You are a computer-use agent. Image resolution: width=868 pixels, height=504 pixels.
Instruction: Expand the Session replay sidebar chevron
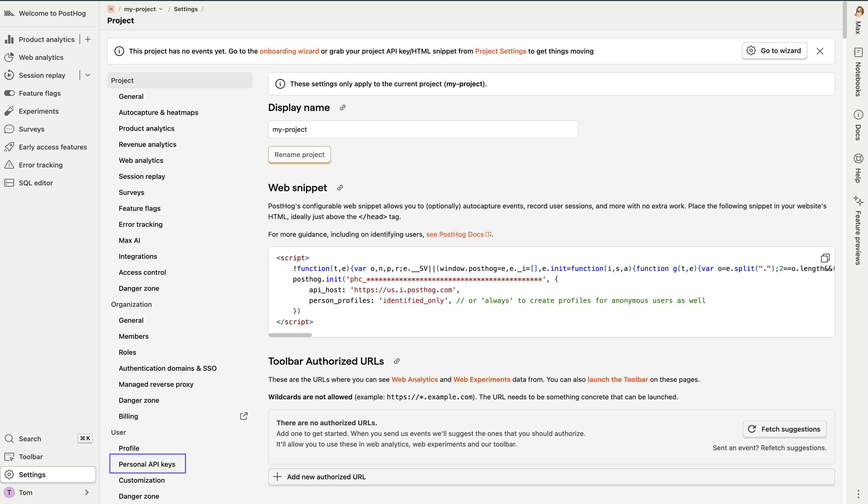88,75
